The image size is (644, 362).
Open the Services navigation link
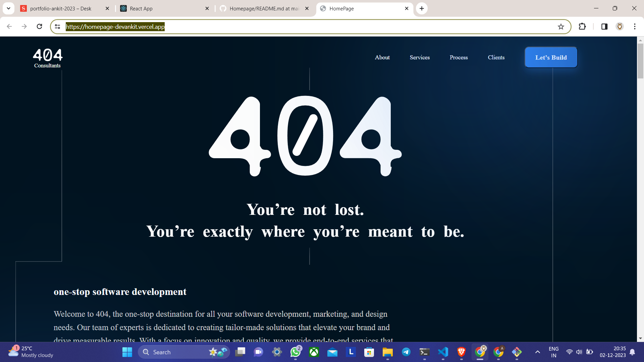point(420,58)
